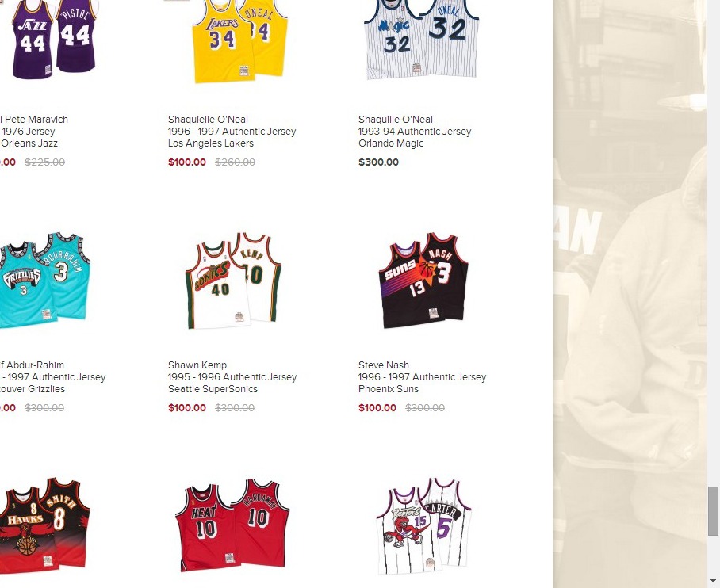This screenshot has height=588, width=720.
Task: Click the Shaquille O'Neal Orlando Magic title
Action: click(x=415, y=132)
